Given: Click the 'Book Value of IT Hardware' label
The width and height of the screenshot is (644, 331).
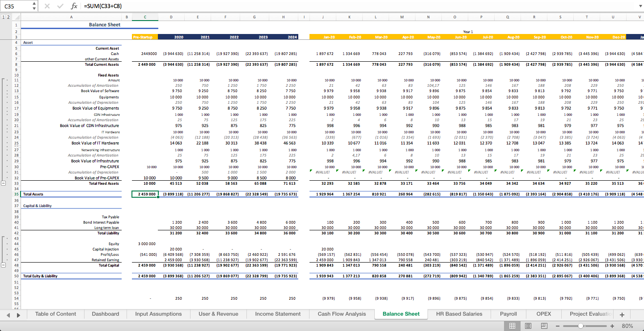Looking at the screenshot, I should point(95,143).
